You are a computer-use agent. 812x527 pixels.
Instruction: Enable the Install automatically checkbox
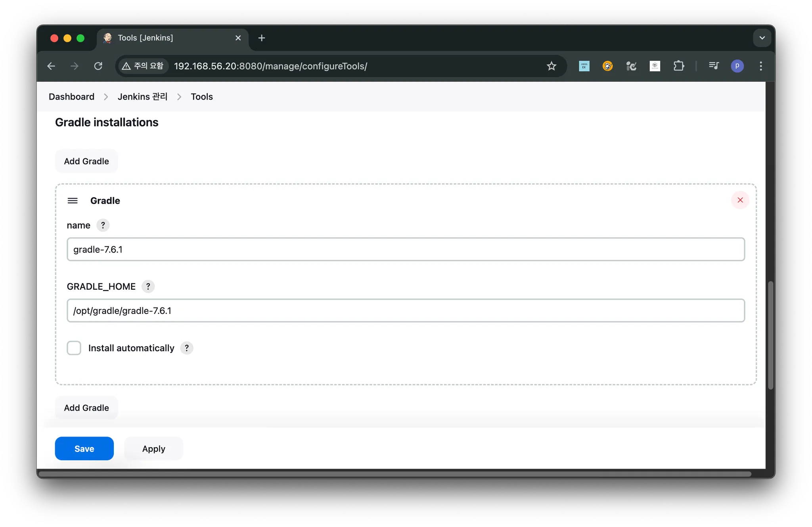[x=74, y=348]
